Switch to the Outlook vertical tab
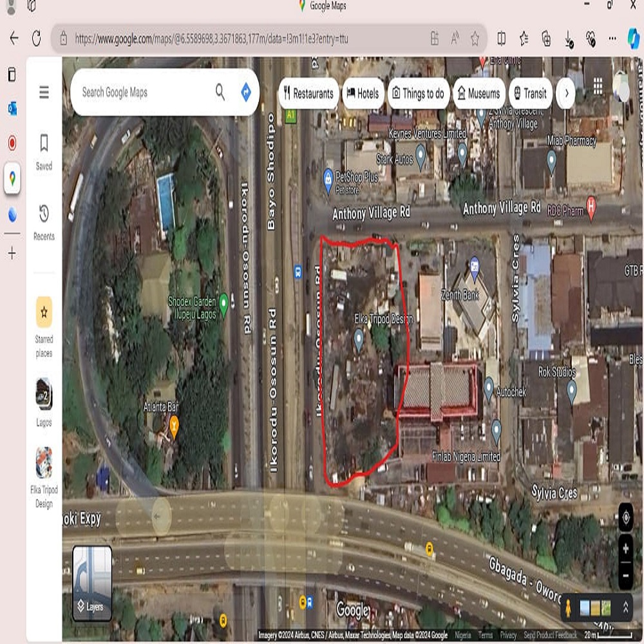This screenshot has height=644, width=644. (12, 108)
